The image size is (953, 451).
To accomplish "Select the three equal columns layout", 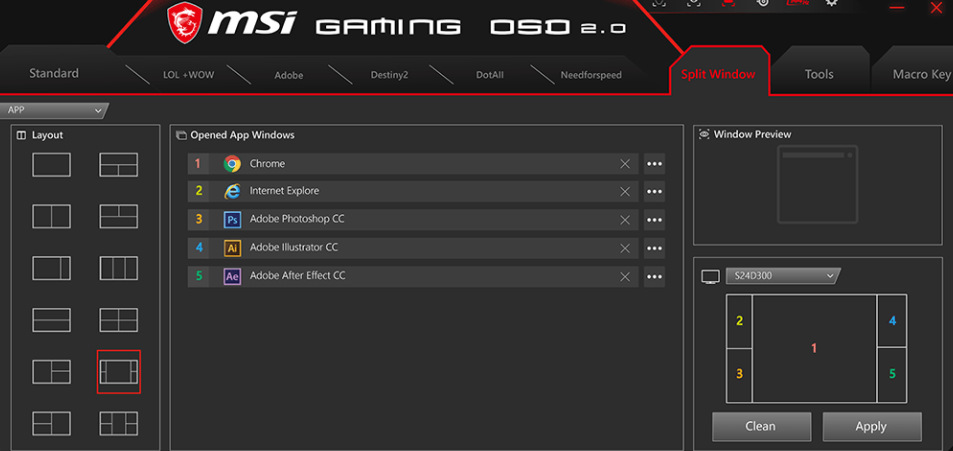I will (119, 268).
